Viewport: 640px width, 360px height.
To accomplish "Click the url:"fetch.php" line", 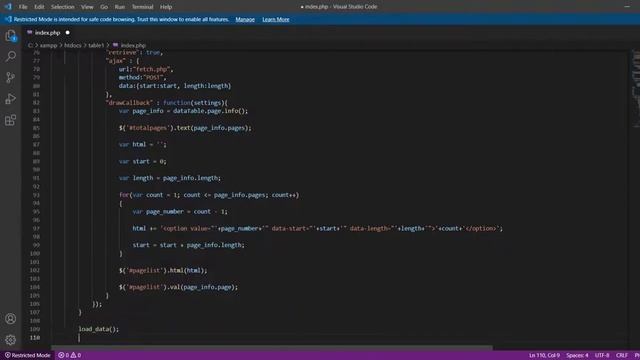I will [x=147, y=69].
